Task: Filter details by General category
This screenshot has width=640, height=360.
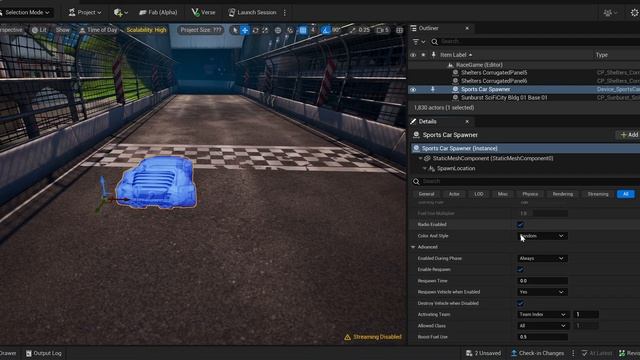Action: 427,194
